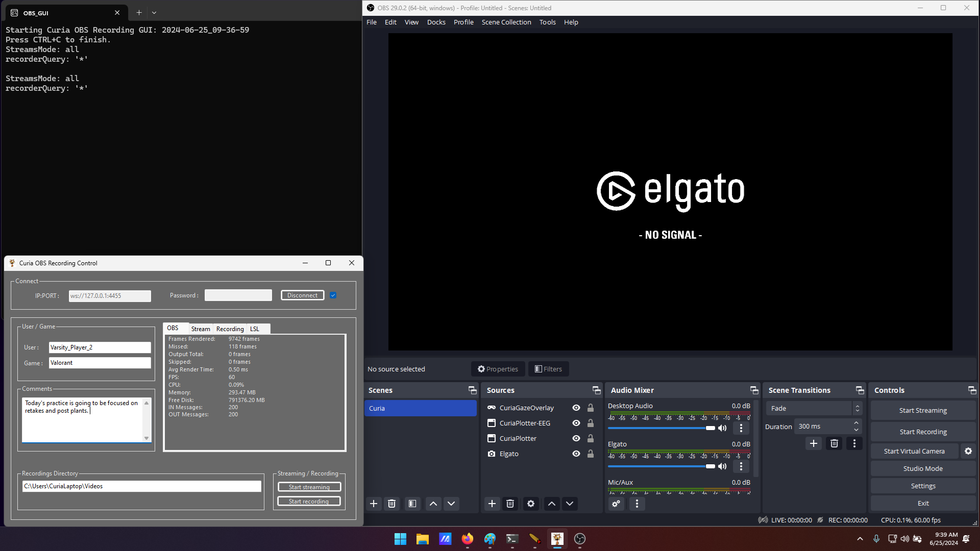
Task: Open source properties gear in Sources dock
Action: (x=531, y=504)
